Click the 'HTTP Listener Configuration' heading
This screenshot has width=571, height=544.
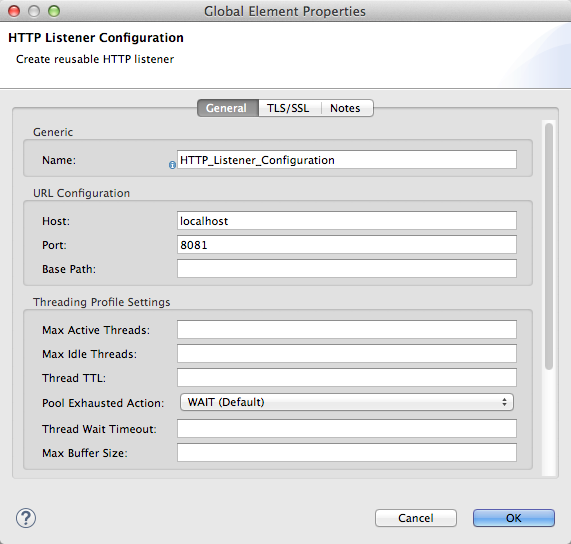click(x=96, y=38)
